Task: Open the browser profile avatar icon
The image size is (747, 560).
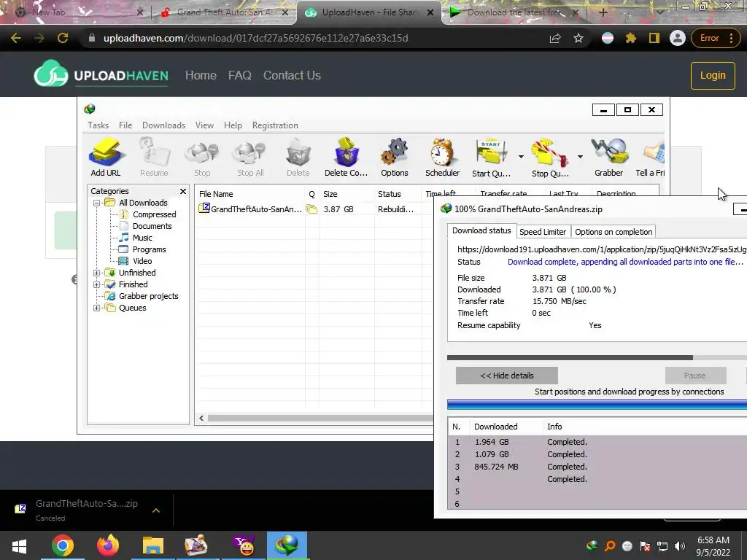Action: click(677, 38)
